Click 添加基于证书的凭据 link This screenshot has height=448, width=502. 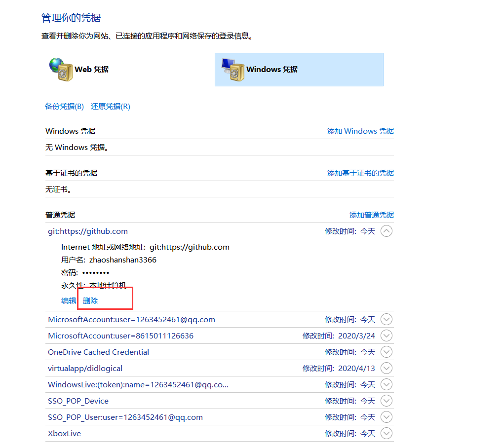point(360,173)
